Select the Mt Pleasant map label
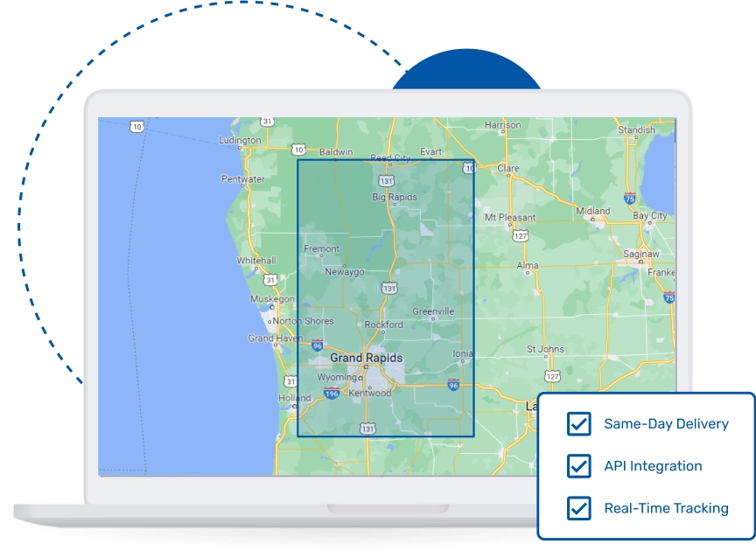756x551 pixels. coord(510,217)
